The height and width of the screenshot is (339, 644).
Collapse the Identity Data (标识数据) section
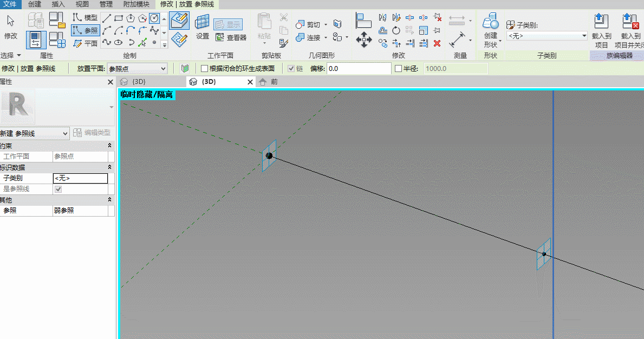(109, 167)
